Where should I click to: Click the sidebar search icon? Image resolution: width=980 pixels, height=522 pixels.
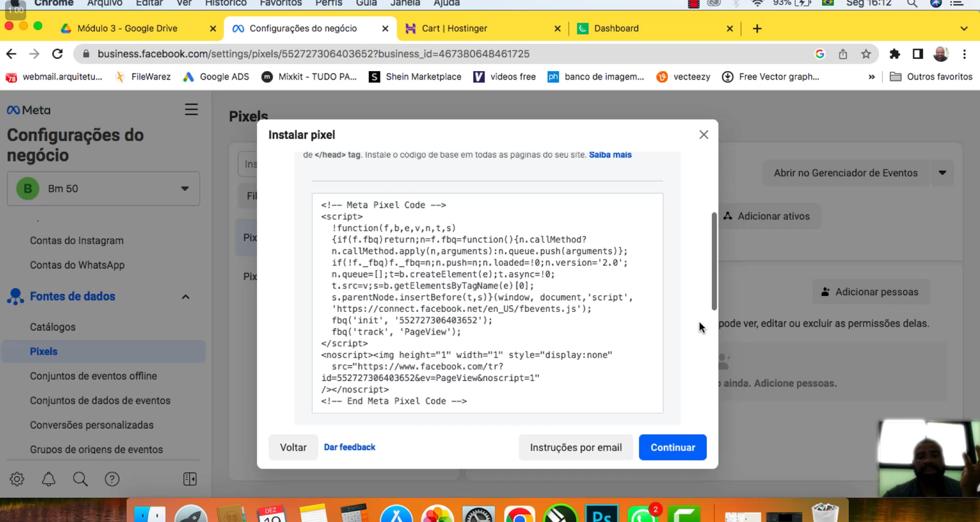click(80, 479)
